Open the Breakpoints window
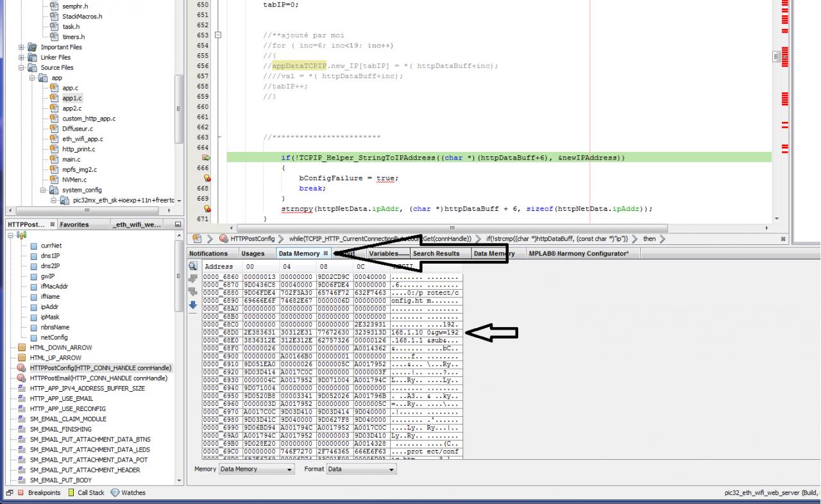This screenshot has height=504, width=821. pyautogui.click(x=44, y=493)
